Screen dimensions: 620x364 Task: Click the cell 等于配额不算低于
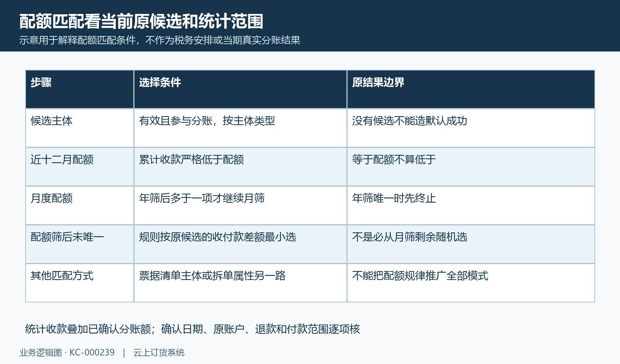pos(471,167)
